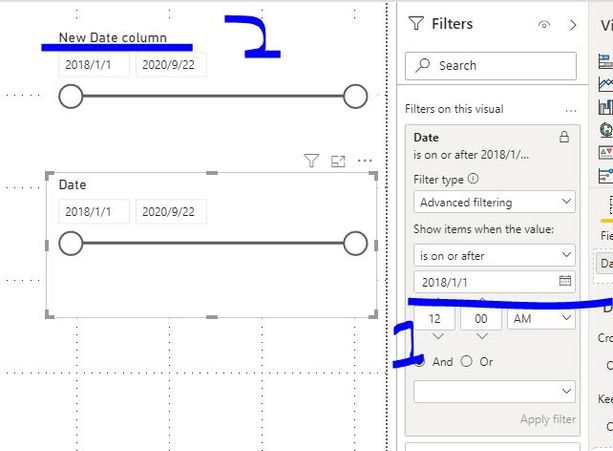Decrease the minute value with the down chevron
Image resolution: width=613 pixels, height=451 pixels.
tap(482, 336)
